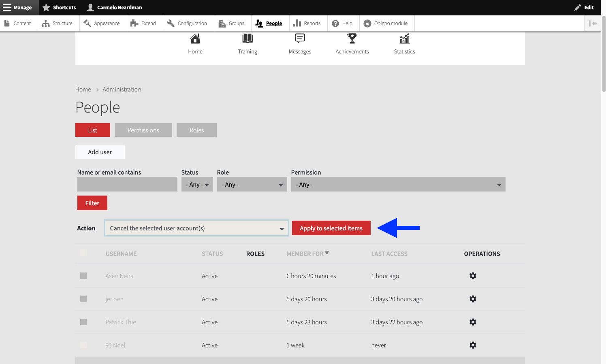606x364 pixels.
Task: Check the jer oen row checkbox
Action: 83,299
